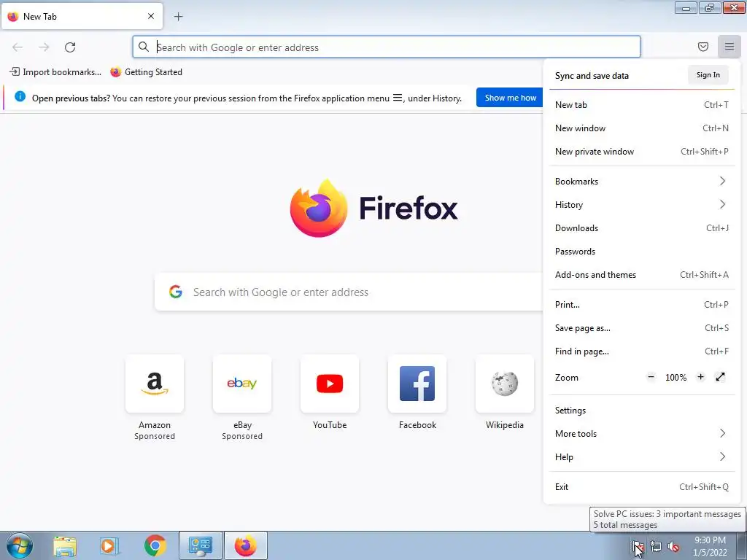Click the Firefox taskbar button
The width and height of the screenshot is (747, 560).
pyautogui.click(x=245, y=545)
